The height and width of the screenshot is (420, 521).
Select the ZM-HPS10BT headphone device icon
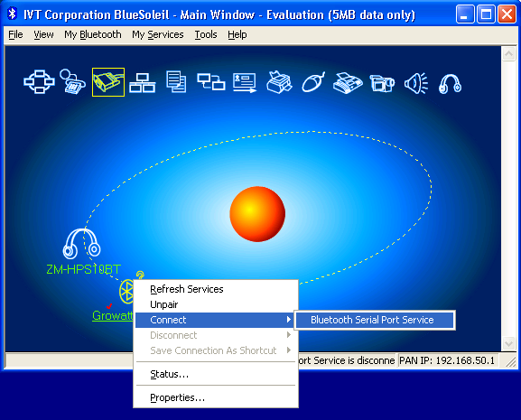pyautogui.click(x=82, y=244)
